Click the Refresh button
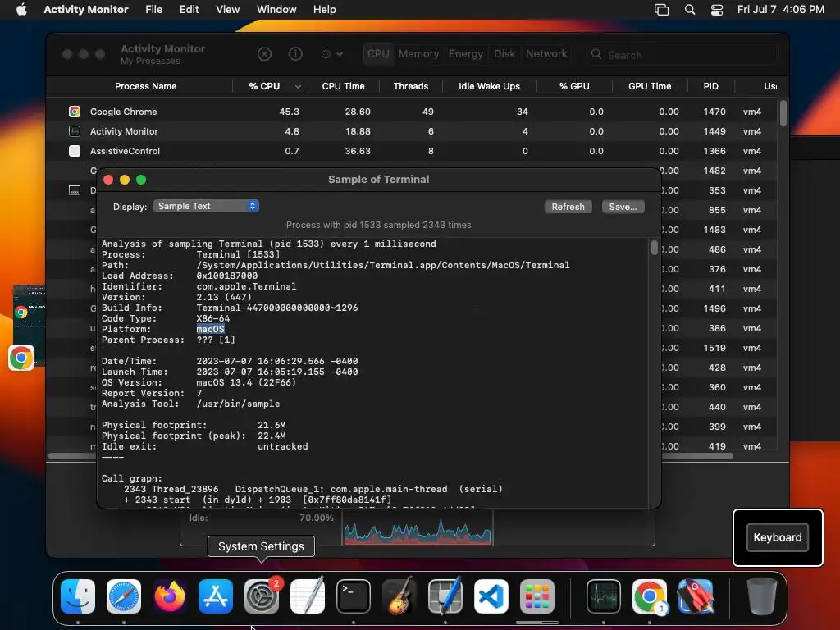This screenshot has height=630, width=840. tap(568, 207)
